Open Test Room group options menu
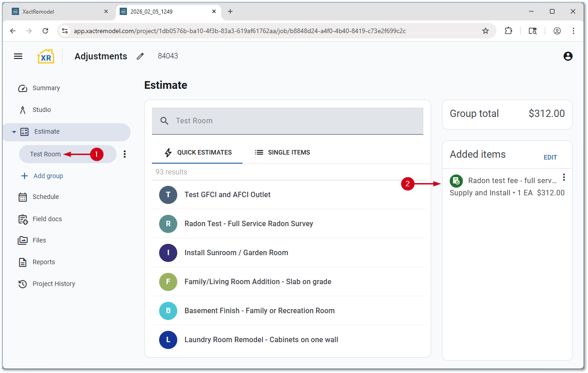This screenshot has width=588, height=373. point(125,154)
